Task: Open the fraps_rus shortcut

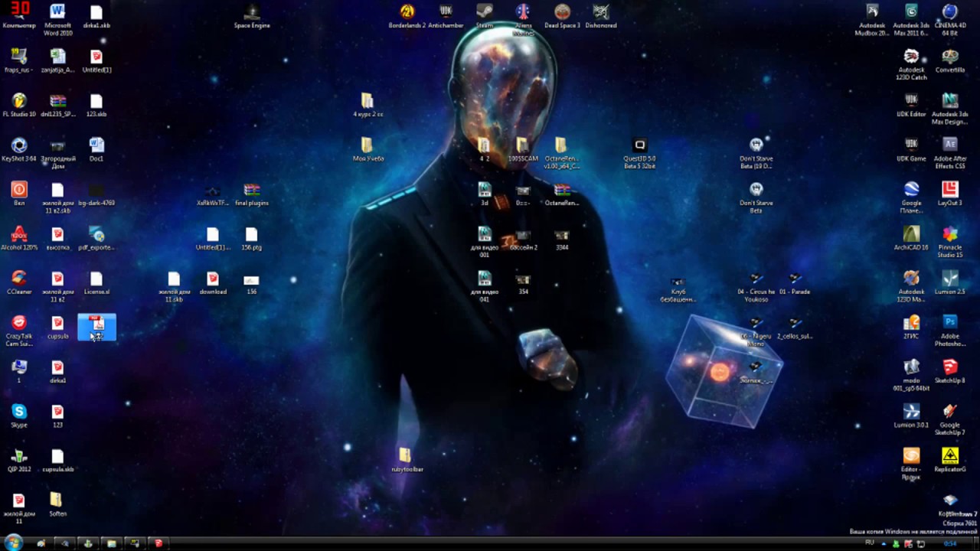Action: coord(19,60)
